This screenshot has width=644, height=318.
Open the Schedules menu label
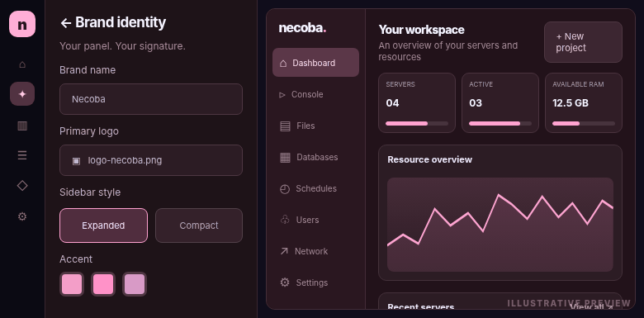[x=316, y=188]
